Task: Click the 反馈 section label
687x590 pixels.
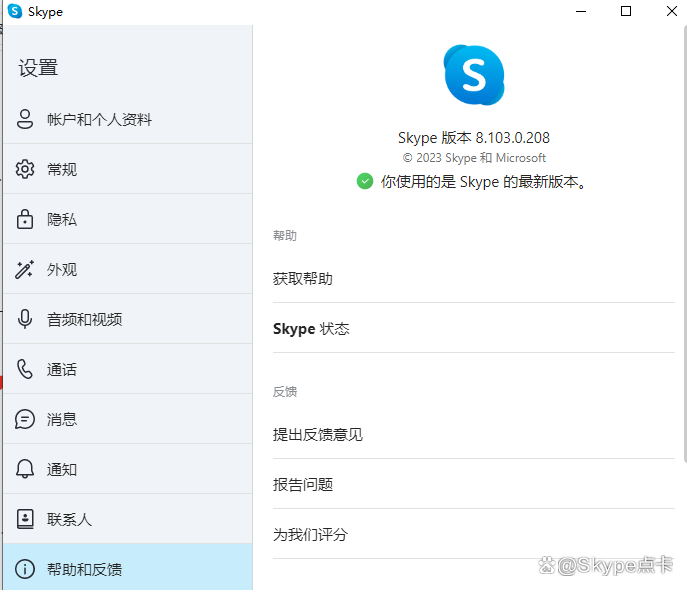Action: 285,392
